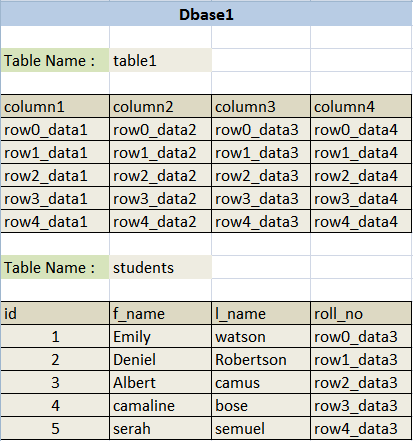The image size is (413, 441).
Task: Select row2_data3 under the column3 header
Action: click(x=261, y=175)
